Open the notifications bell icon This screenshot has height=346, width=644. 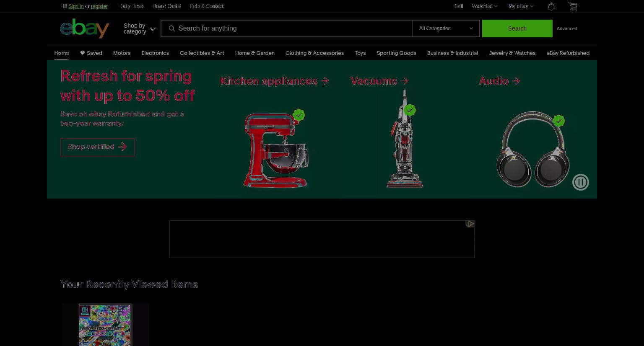551,6
